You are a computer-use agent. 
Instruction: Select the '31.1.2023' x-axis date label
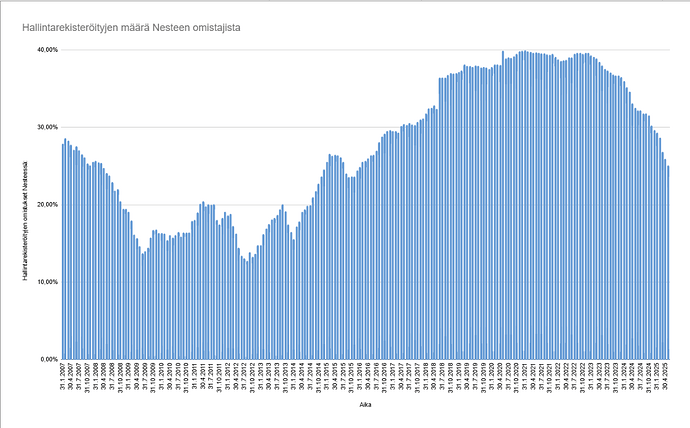coord(591,377)
